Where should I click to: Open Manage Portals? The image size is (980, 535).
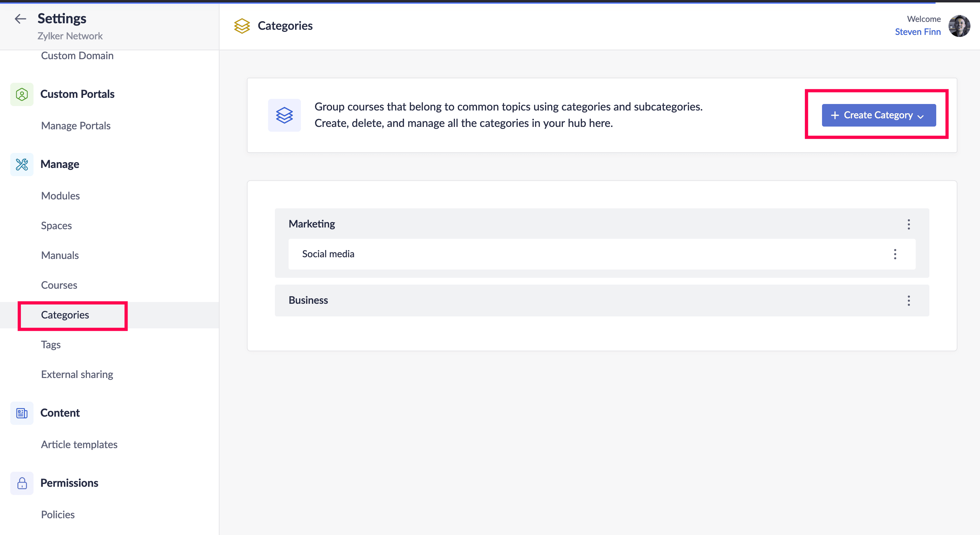pos(76,126)
